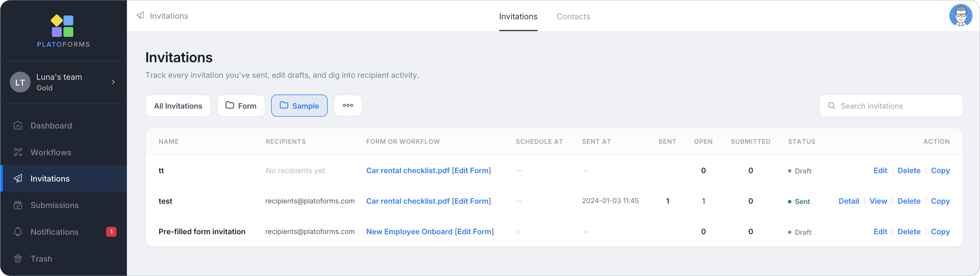Image resolution: width=980 pixels, height=276 pixels.
Task: Click Invitations breadcrumb text in header
Action: click(169, 16)
